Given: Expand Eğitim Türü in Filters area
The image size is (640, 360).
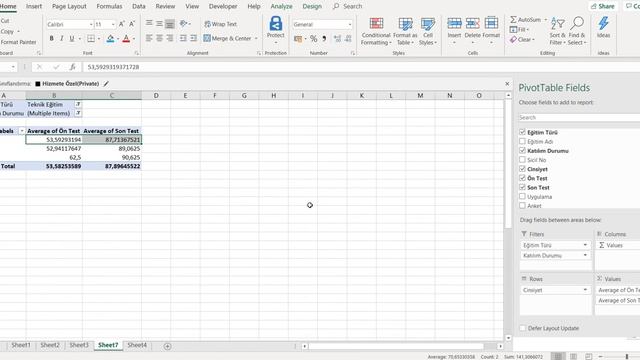Looking at the screenshot, I should [585, 245].
